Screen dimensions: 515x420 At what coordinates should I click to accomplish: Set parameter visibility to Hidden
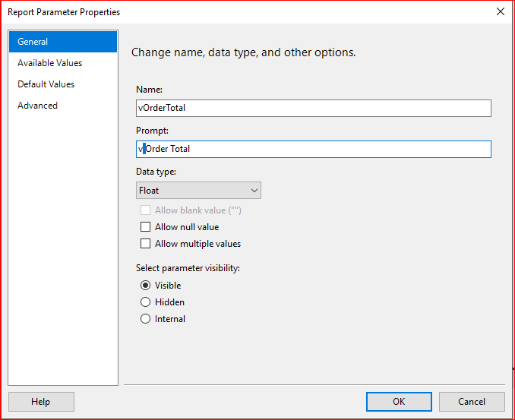tap(146, 302)
